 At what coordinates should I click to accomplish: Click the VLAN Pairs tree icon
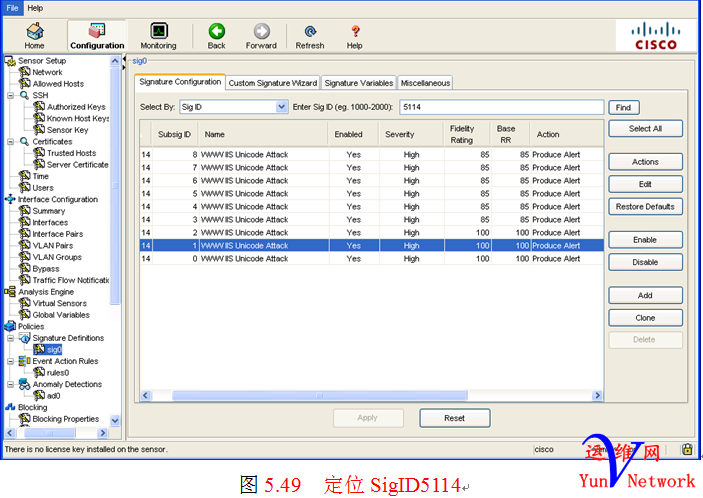(x=25, y=245)
